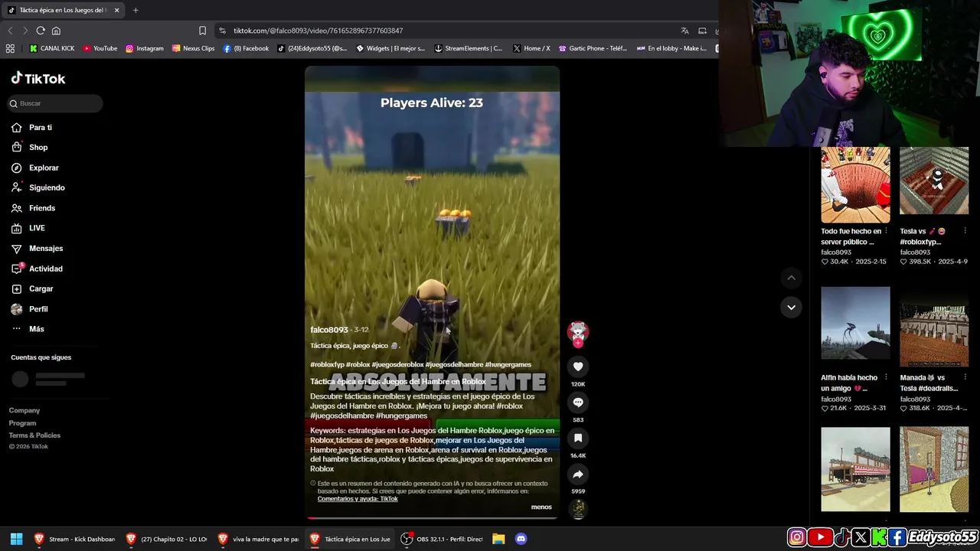The height and width of the screenshot is (551, 980).
Task: Click the browser home button
Action: coord(56,31)
